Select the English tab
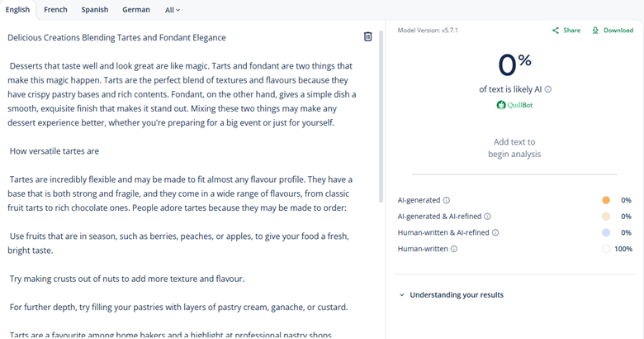 (x=17, y=10)
